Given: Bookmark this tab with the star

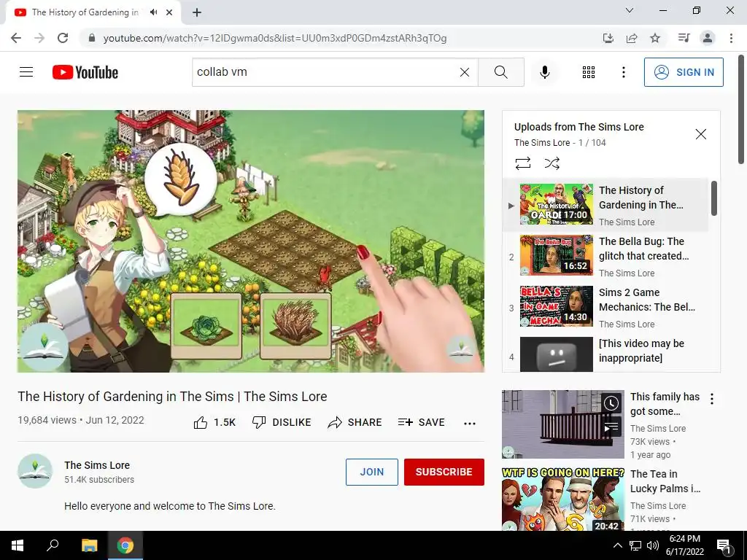Looking at the screenshot, I should [655, 38].
